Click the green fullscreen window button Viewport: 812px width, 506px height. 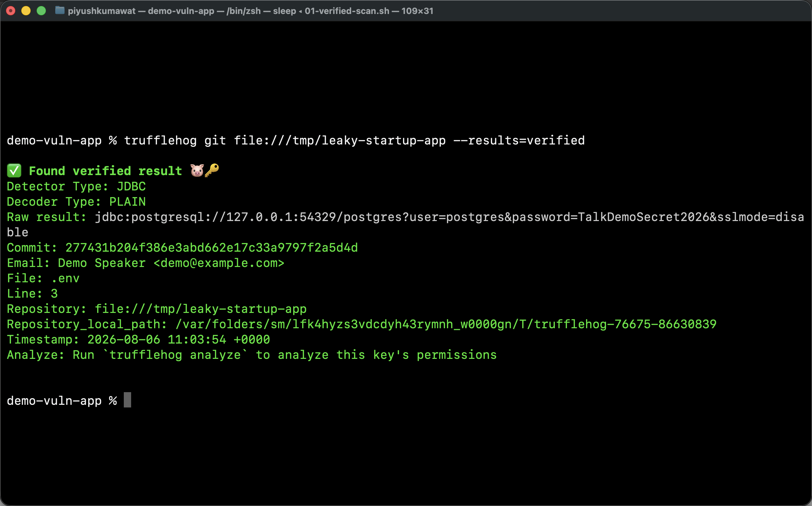coord(41,11)
